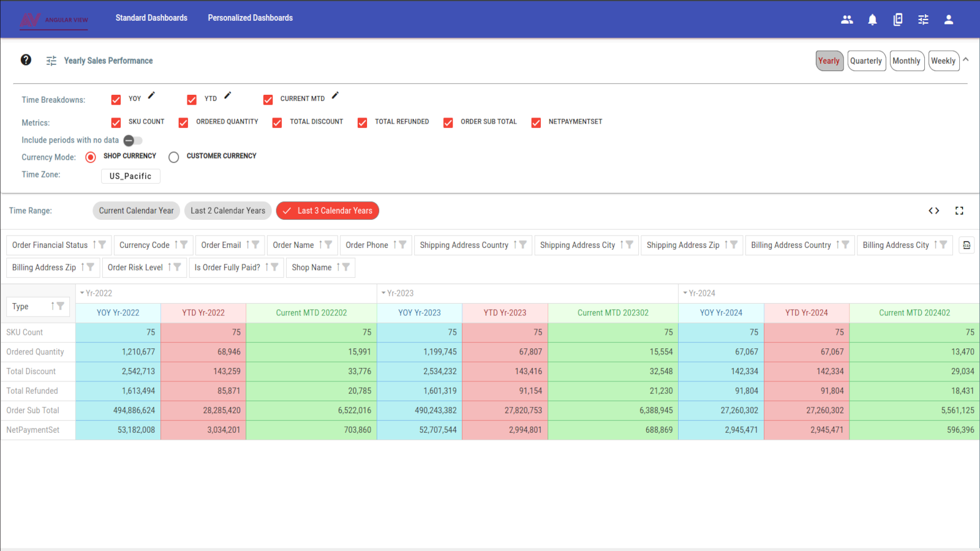Viewport: 980px width, 551px height.
Task: Edit the YOY time breakdown pencil icon
Action: tap(151, 96)
